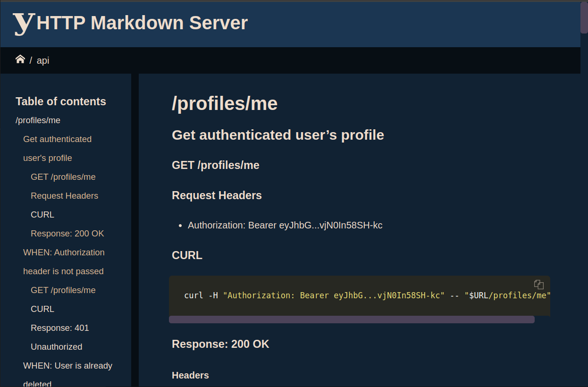Click the curl command in the code block
Image resolution: width=588 pixels, height=387 pixels.
[x=330, y=295]
